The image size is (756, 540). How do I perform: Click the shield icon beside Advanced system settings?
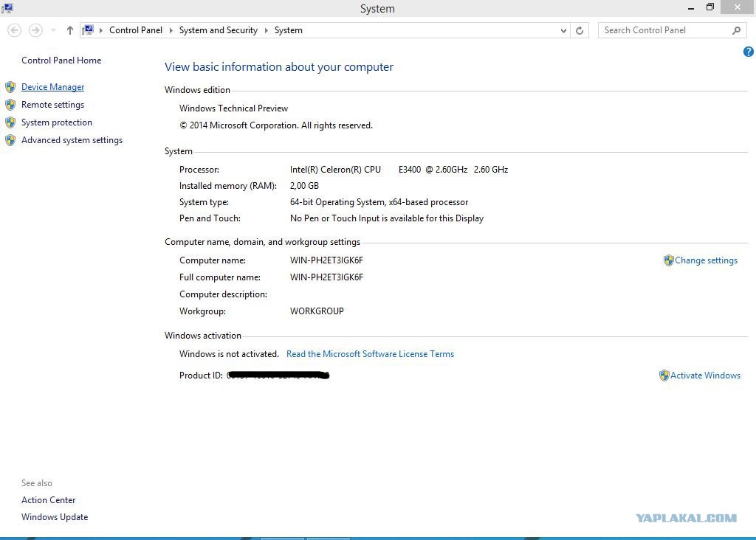(x=10, y=140)
